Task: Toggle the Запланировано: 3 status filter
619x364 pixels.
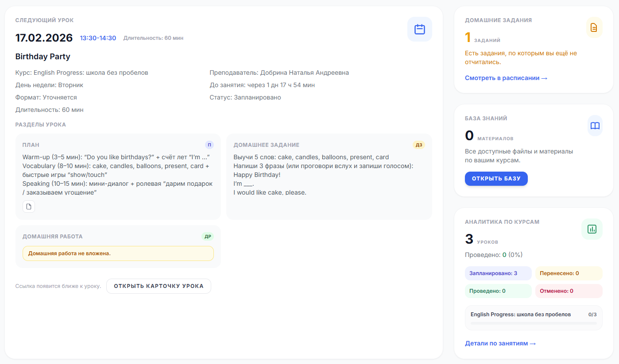Action: pos(498,274)
